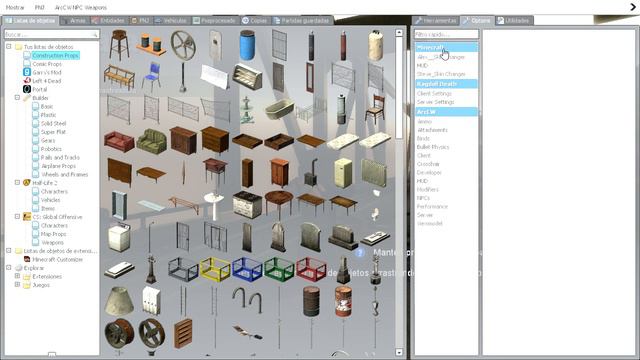The height and width of the screenshot is (360, 640).
Task: Spawn the bathtub prop
Action: coord(279,109)
